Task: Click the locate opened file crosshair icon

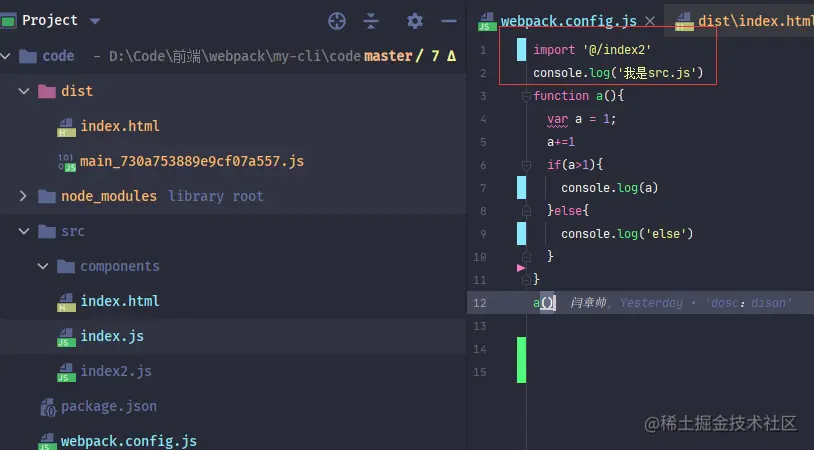Action: (337, 21)
